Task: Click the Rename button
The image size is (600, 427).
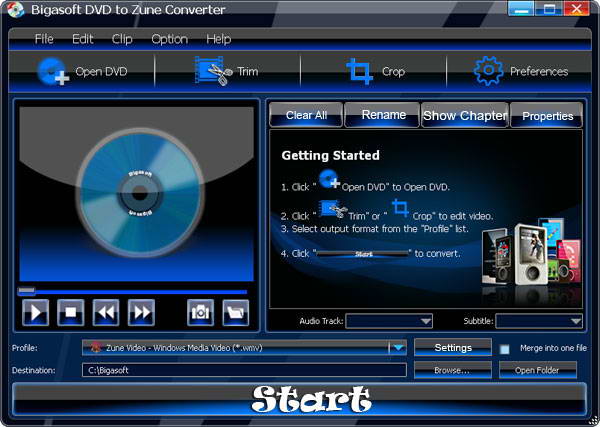Action: [x=383, y=115]
